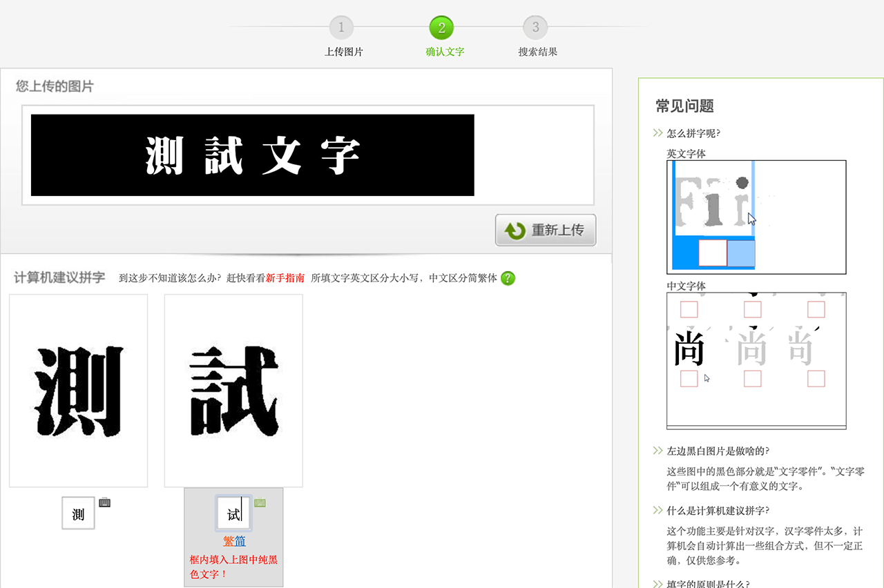Click the 中文字体 tutorial demo image

[756, 360]
